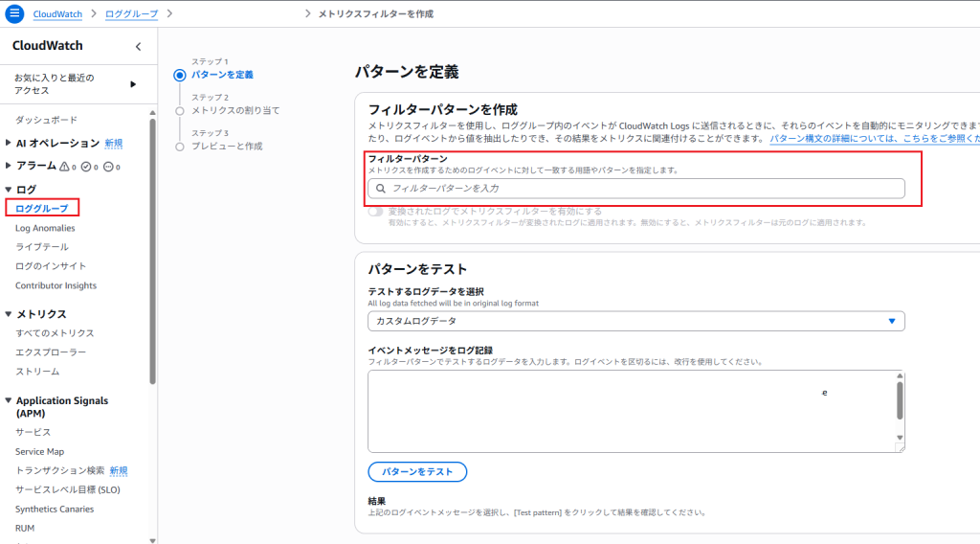Image resolution: width=980 pixels, height=544 pixels.
Task: Collapse the CloudWatch sidebar with the chevron
Action: [x=138, y=46]
